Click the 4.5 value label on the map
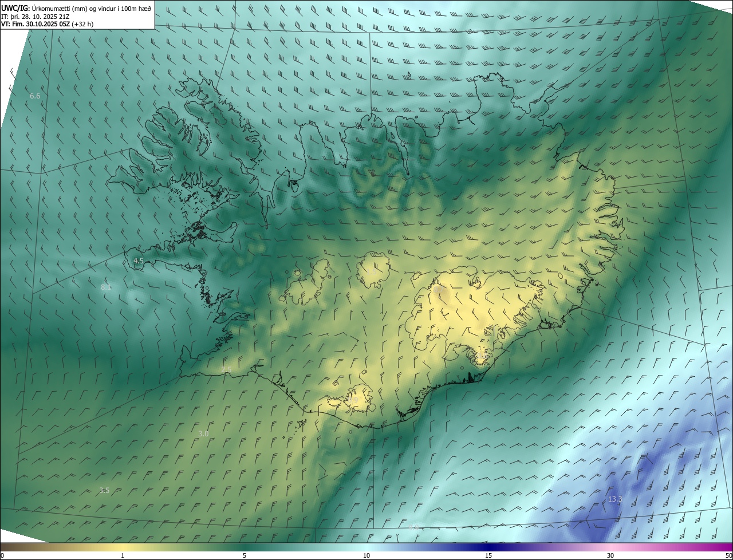The width and height of the screenshot is (733, 560). [x=139, y=261]
